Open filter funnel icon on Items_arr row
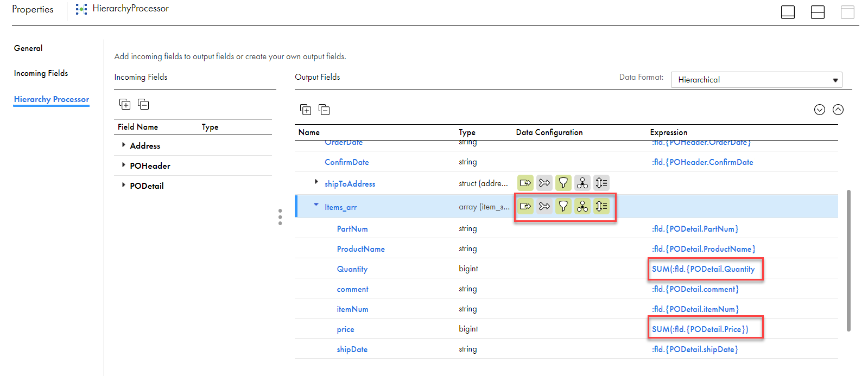868x376 pixels. (563, 206)
